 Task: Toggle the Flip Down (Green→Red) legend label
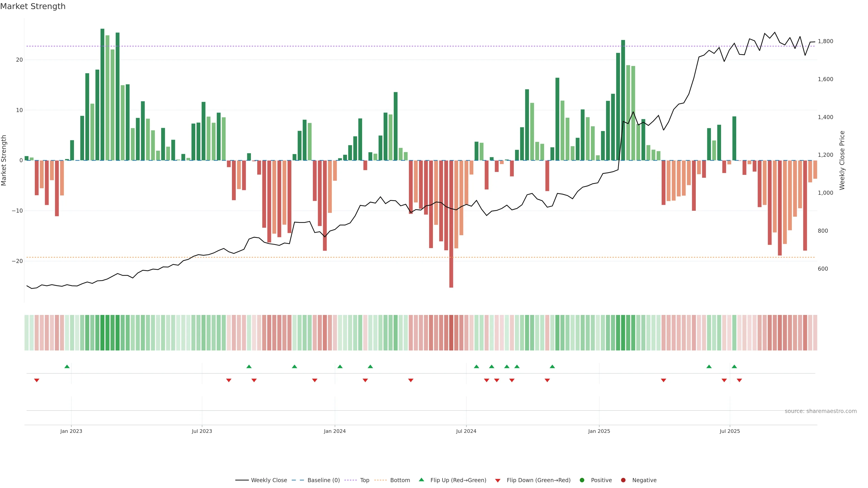click(538, 480)
